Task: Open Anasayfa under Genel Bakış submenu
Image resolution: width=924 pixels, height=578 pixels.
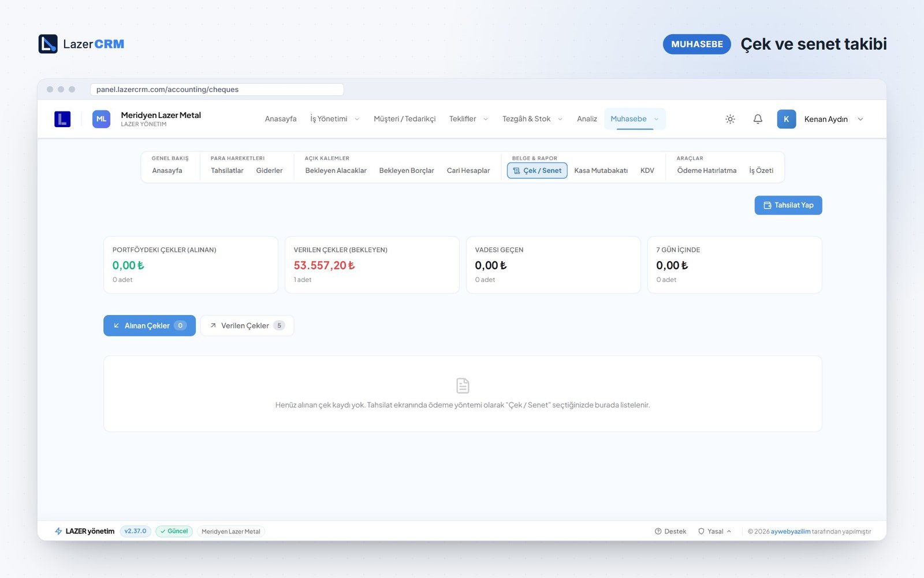Action: click(x=167, y=171)
